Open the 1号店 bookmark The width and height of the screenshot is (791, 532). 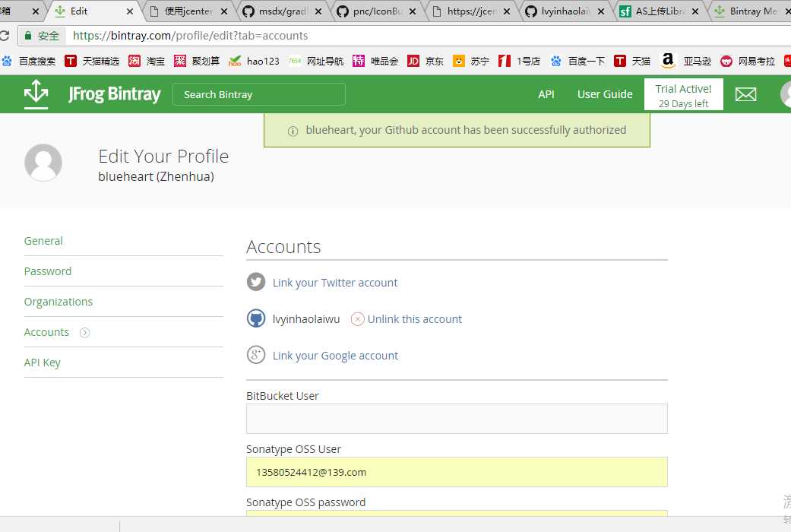[x=519, y=61]
